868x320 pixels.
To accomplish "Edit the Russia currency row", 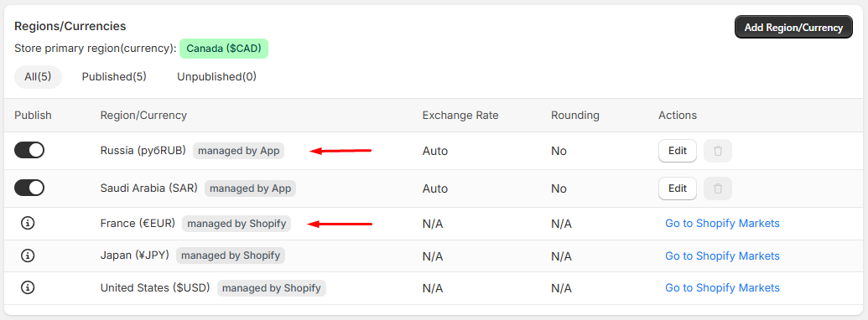I will tap(678, 151).
